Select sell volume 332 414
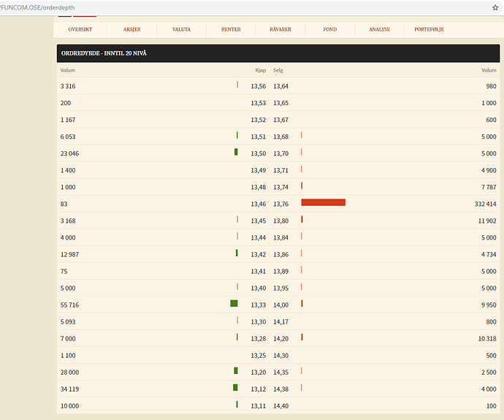This screenshot has height=420, width=504. 485,204
